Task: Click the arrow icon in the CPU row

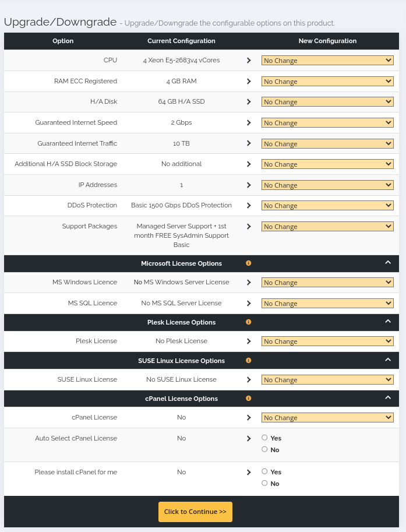Action: click(249, 61)
